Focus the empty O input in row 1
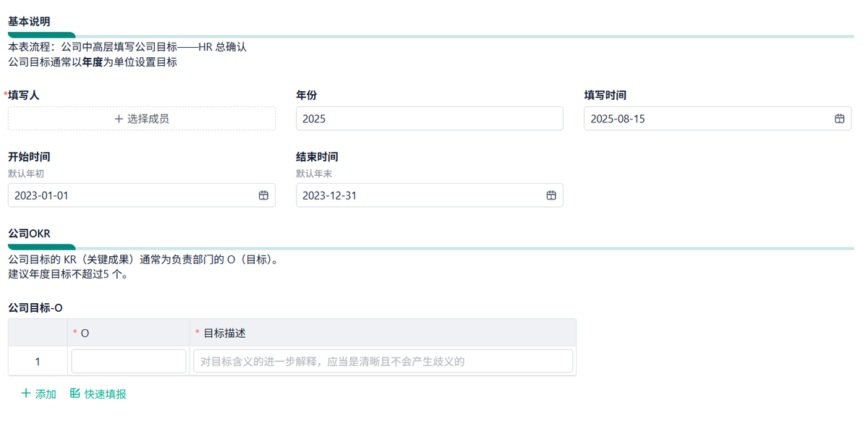This screenshot has width=868, height=421. click(129, 361)
